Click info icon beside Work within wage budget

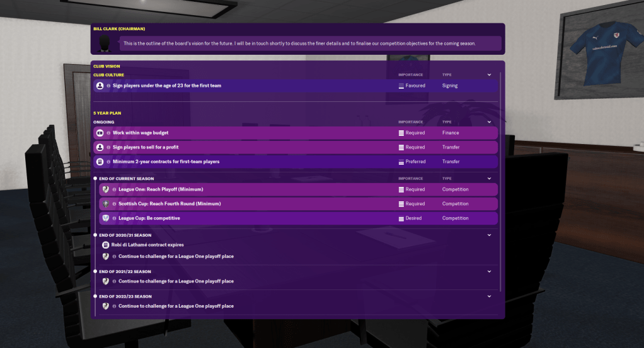[x=108, y=133]
